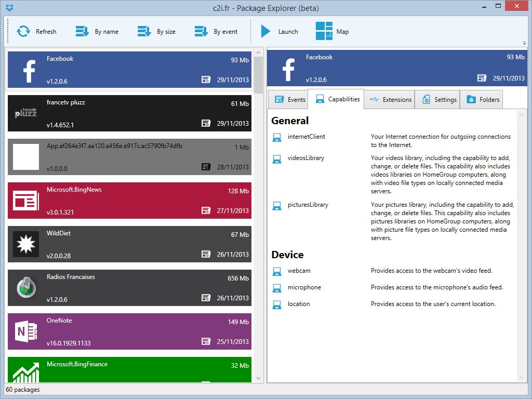
Task: Click event icon beside Facebook 29/11/2013 in list
Action: coord(206,79)
